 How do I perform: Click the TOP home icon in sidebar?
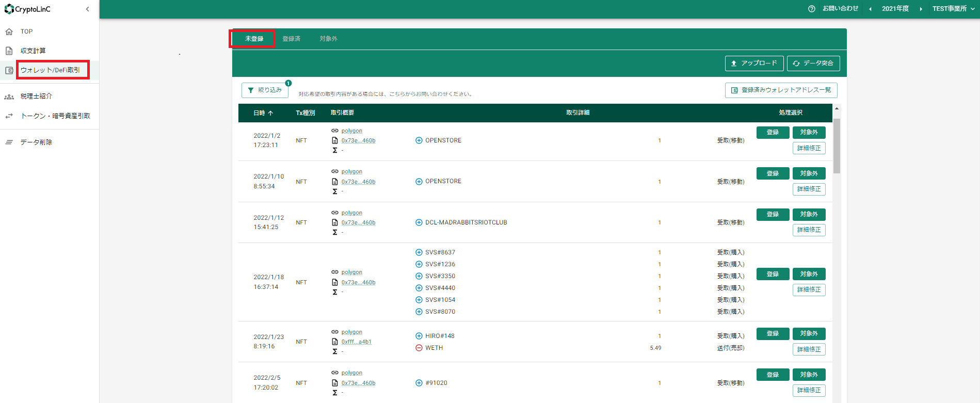(x=9, y=31)
